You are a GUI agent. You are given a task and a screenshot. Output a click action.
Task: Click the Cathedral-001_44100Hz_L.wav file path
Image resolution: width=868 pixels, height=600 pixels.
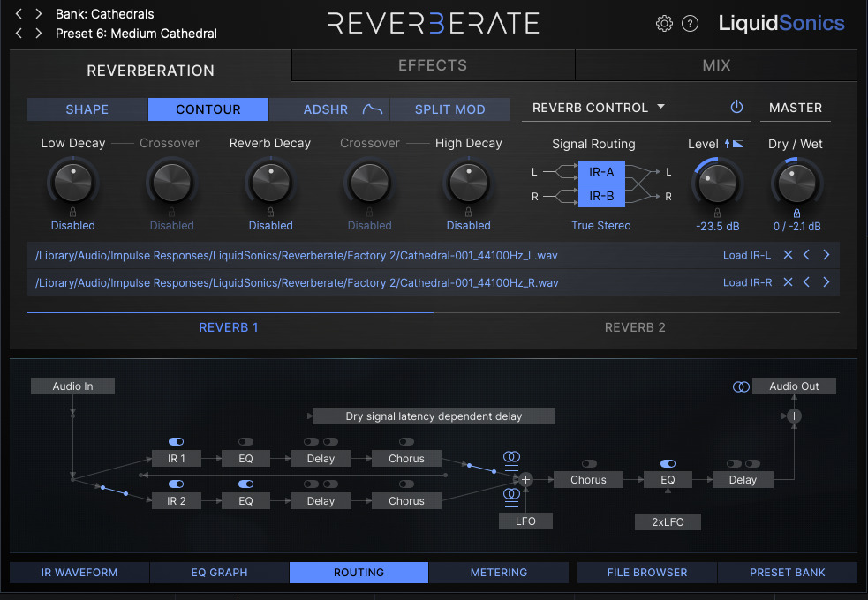point(296,256)
